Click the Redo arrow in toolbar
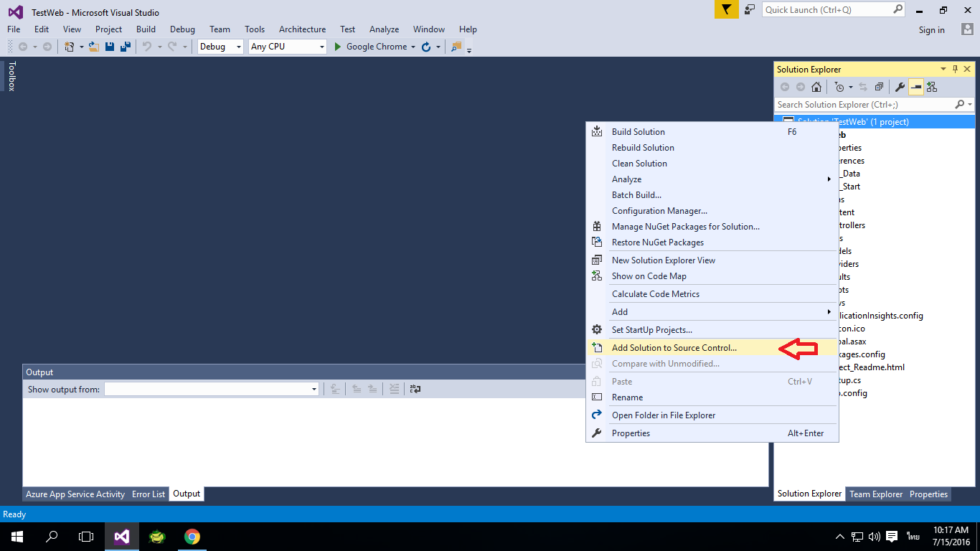Image resolution: width=980 pixels, height=551 pixels. tap(172, 47)
